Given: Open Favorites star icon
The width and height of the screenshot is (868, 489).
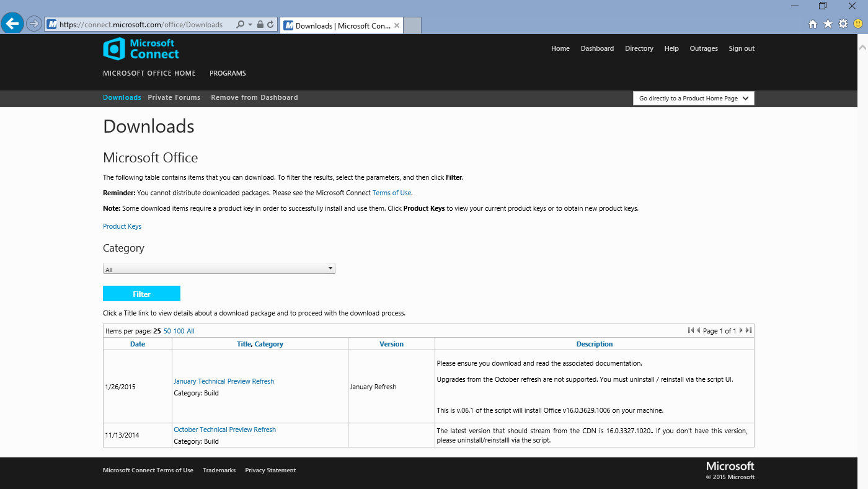Looking at the screenshot, I should [828, 24].
